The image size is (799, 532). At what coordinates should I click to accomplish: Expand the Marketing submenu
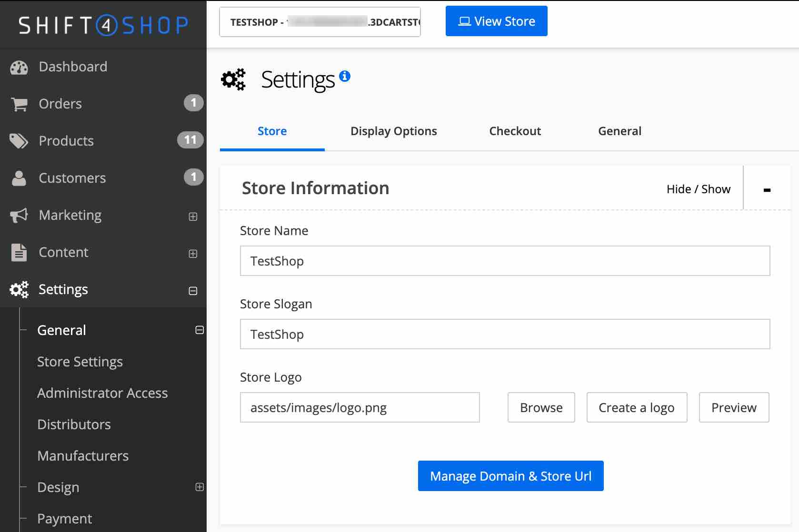tap(193, 216)
